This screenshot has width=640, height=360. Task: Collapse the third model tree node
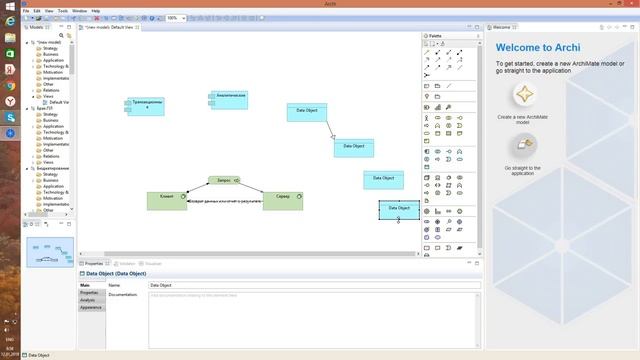click(x=27, y=168)
